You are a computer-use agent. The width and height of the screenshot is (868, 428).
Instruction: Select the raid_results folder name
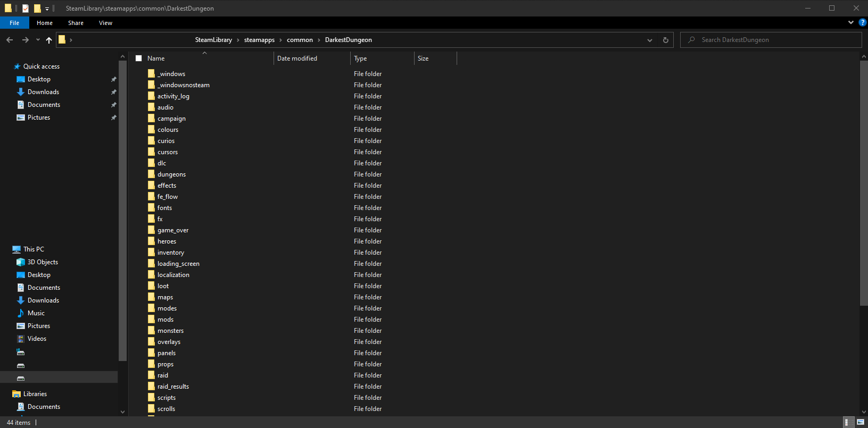173,387
